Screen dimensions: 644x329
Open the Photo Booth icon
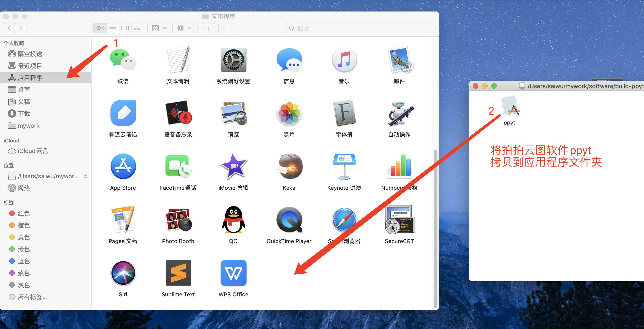click(178, 219)
